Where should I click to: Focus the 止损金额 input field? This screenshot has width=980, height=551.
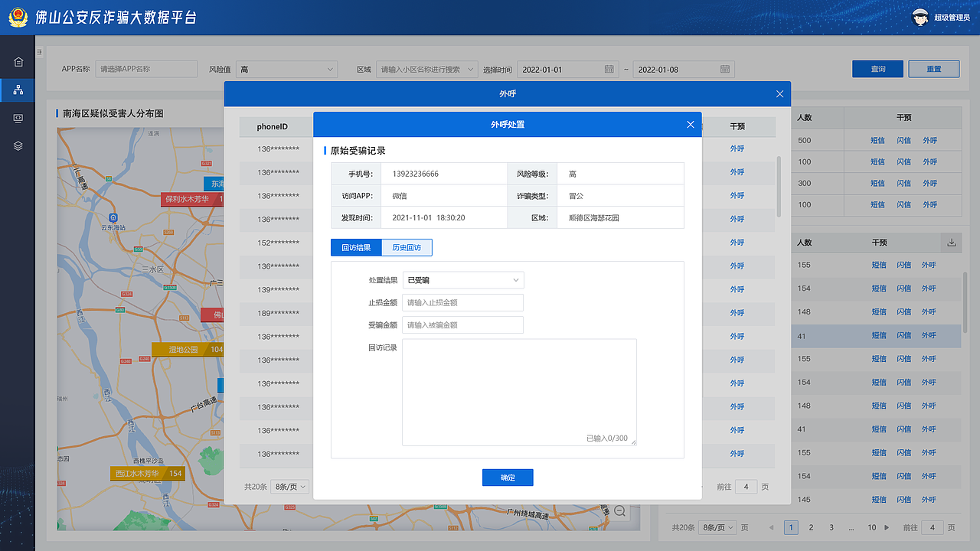pyautogui.click(x=463, y=302)
